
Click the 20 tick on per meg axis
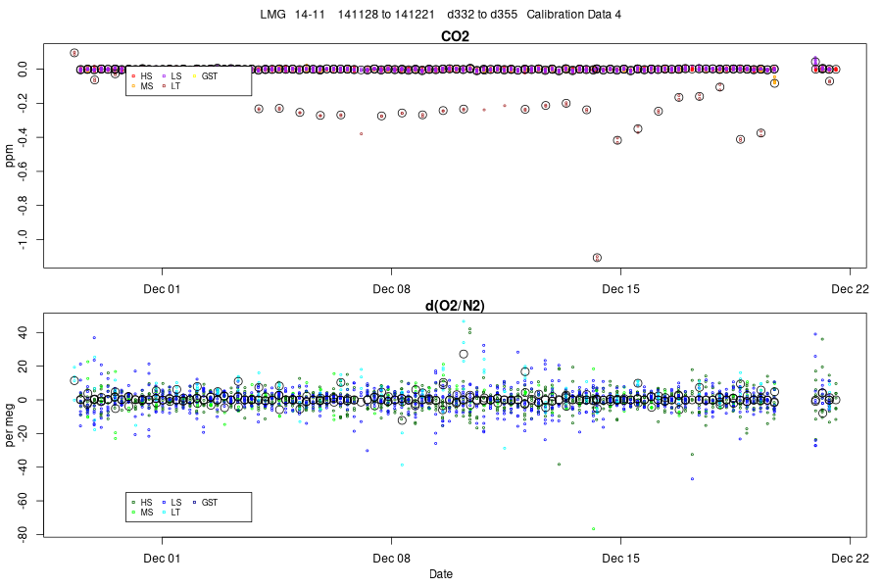click(x=24, y=367)
